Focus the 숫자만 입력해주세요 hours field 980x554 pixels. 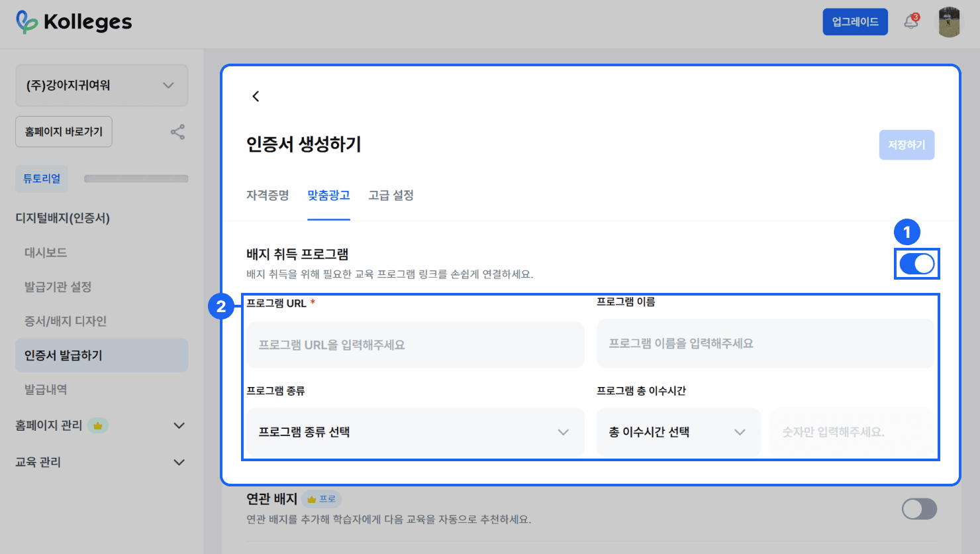pyautogui.click(x=852, y=432)
